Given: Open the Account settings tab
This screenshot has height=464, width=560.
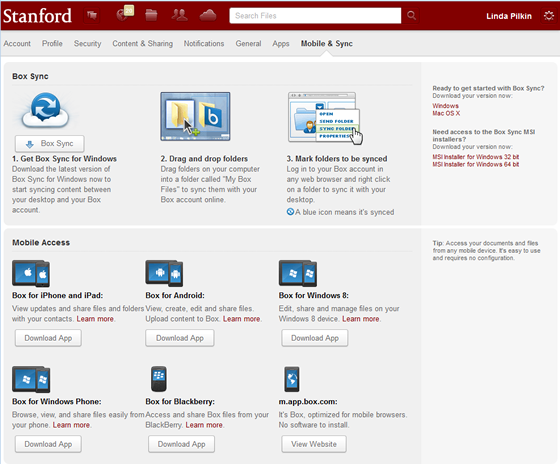Looking at the screenshot, I should pos(17,44).
